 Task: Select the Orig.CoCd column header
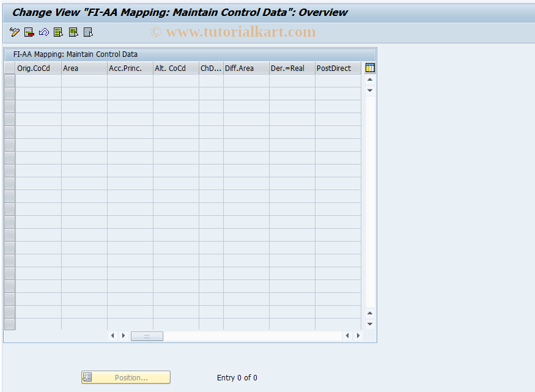point(39,68)
